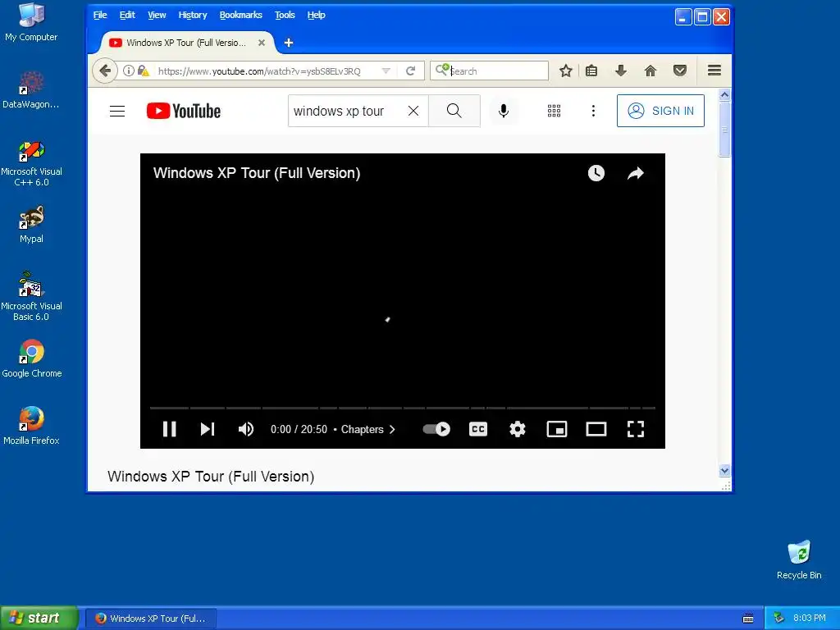Seek on the video progress bar
The height and width of the screenshot is (630, 840).
point(402,409)
